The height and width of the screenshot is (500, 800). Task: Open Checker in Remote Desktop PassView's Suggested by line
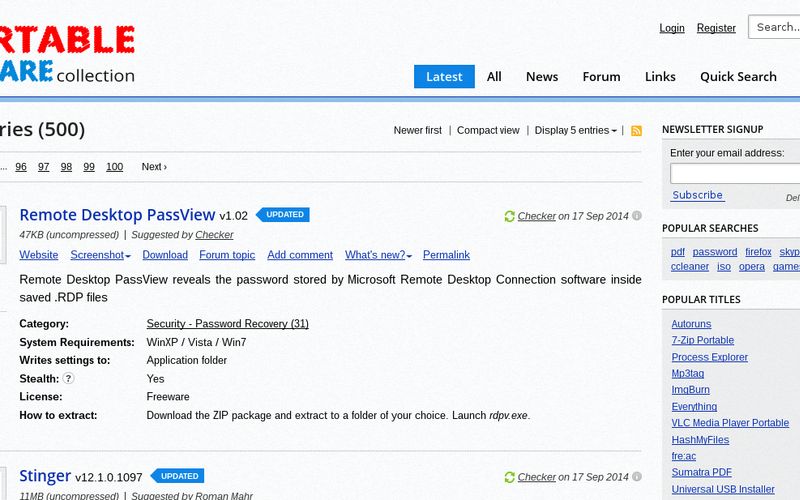tap(214, 235)
